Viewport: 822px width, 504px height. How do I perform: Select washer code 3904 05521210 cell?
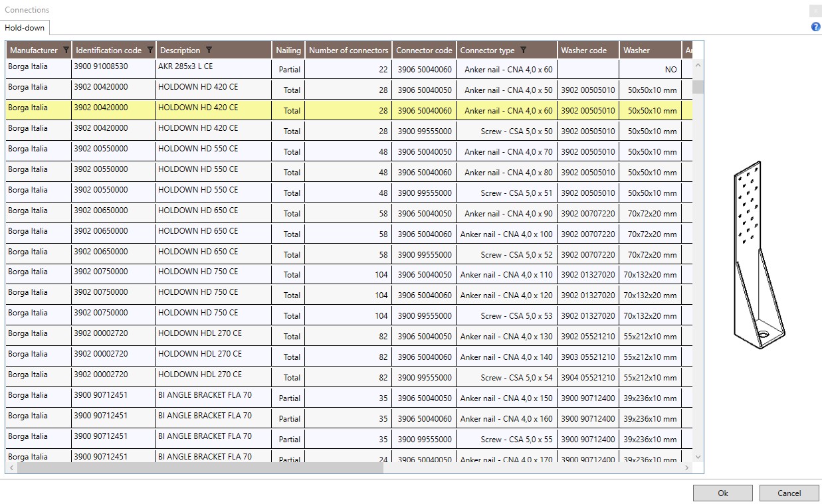[x=588, y=377]
